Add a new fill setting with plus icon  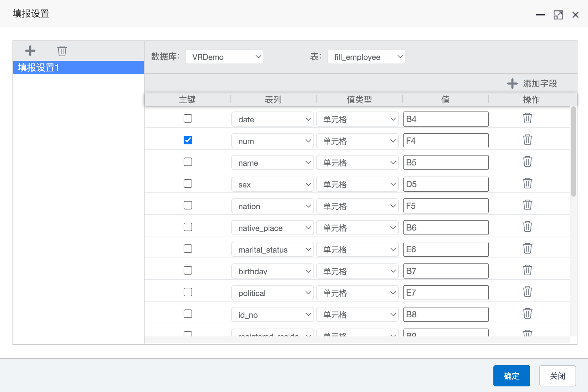click(30, 51)
